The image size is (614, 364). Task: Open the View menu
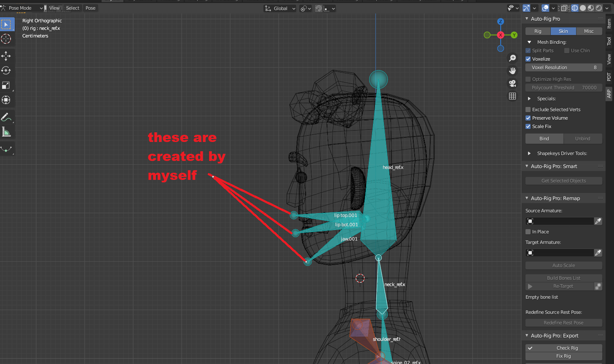(x=54, y=8)
